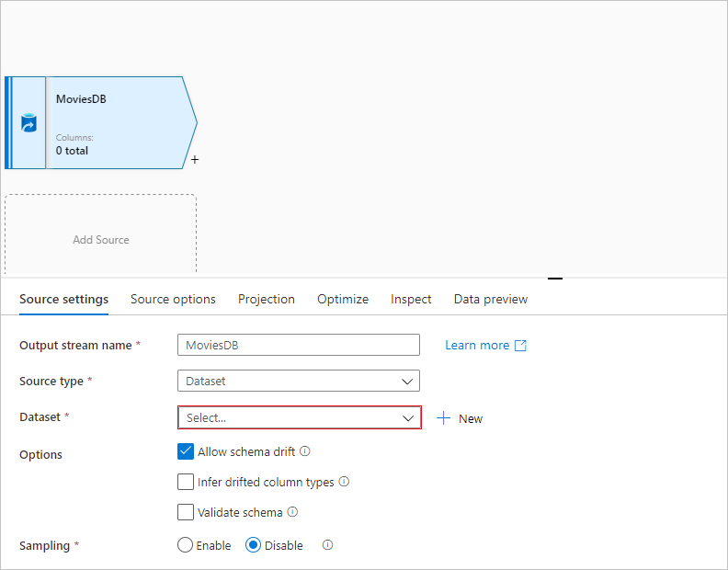Expand the Dataset Select dropdown
Screen dimensions: 728x570
299,417
